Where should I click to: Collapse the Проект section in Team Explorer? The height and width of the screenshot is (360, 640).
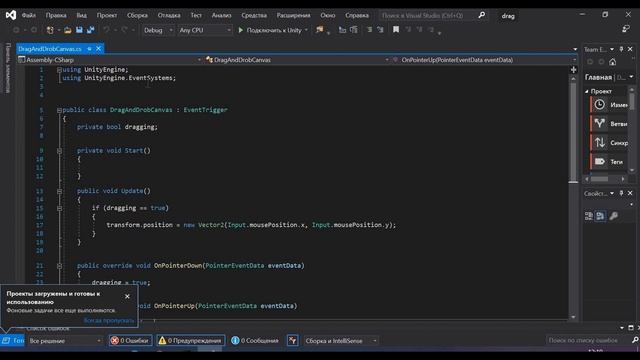pyautogui.click(x=587, y=91)
